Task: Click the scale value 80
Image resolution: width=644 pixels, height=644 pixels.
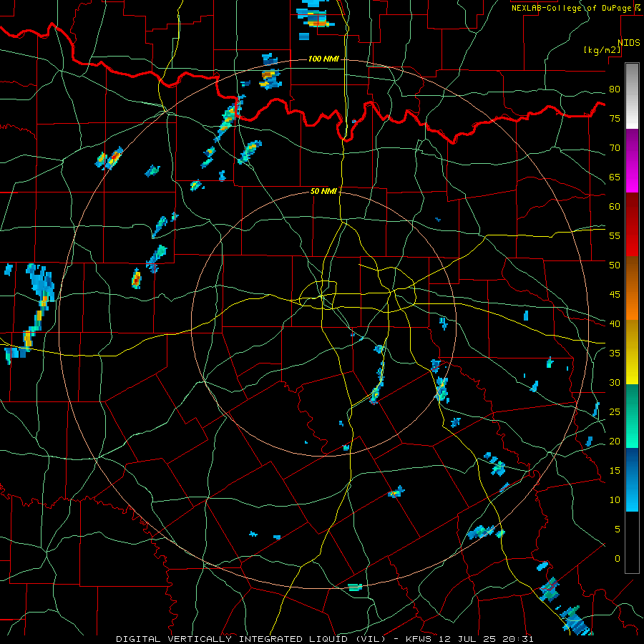Action: [615, 89]
